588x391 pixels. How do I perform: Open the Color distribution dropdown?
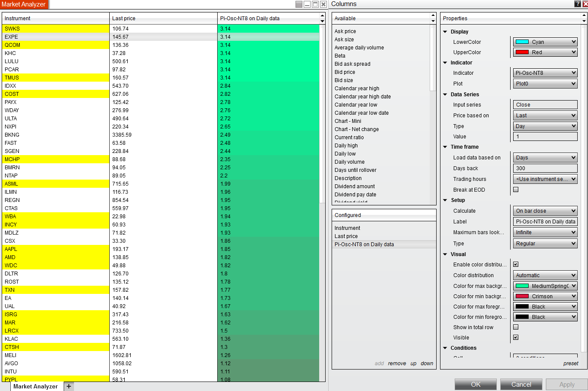(545, 275)
